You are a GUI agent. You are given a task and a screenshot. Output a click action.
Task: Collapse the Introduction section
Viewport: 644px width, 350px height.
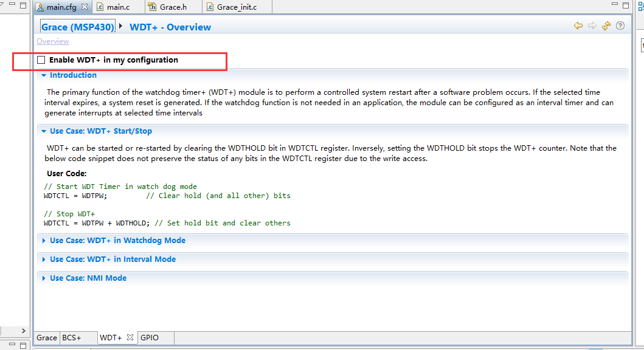(x=44, y=75)
